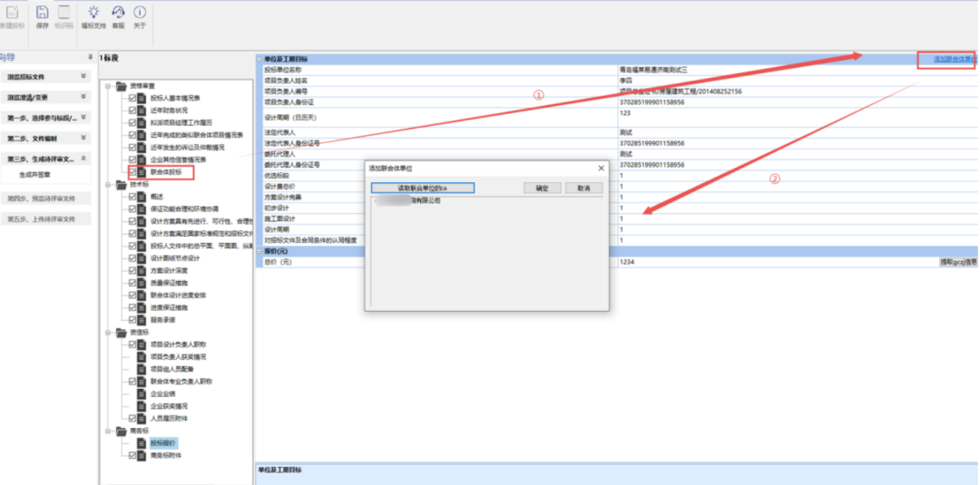Click document icon of 企业获奖情况
Image resolution: width=980 pixels, height=485 pixels.
tap(142, 406)
